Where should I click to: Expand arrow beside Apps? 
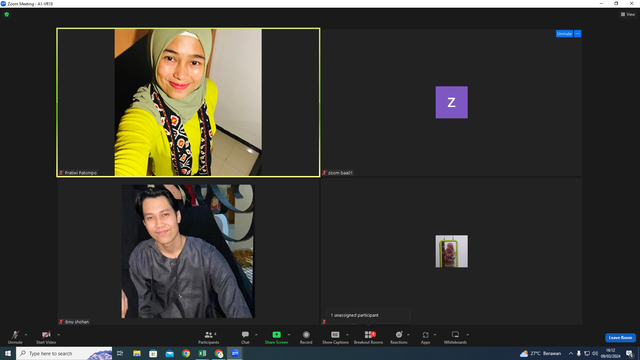(435, 335)
